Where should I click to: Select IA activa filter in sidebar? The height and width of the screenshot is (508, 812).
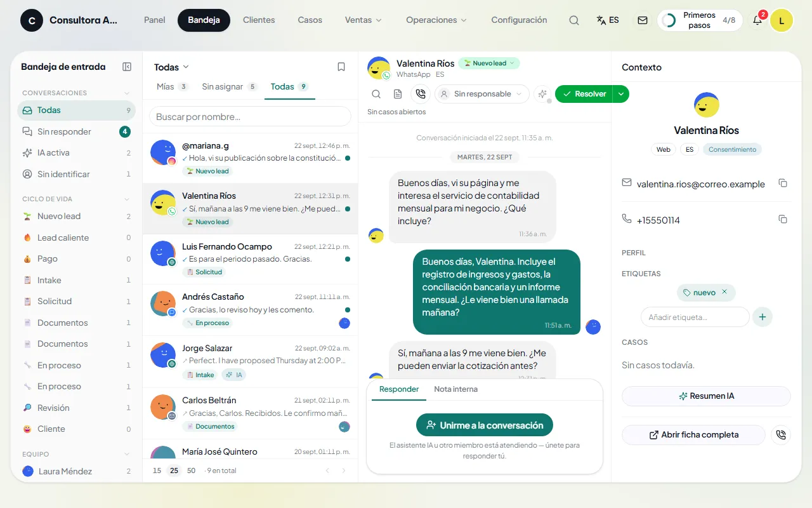click(x=76, y=153)
